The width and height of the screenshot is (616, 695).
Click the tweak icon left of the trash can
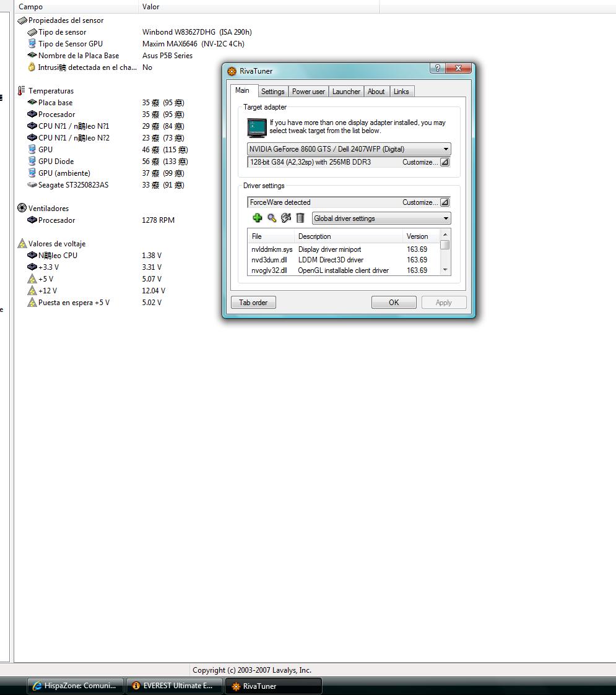tap(286, 218)
